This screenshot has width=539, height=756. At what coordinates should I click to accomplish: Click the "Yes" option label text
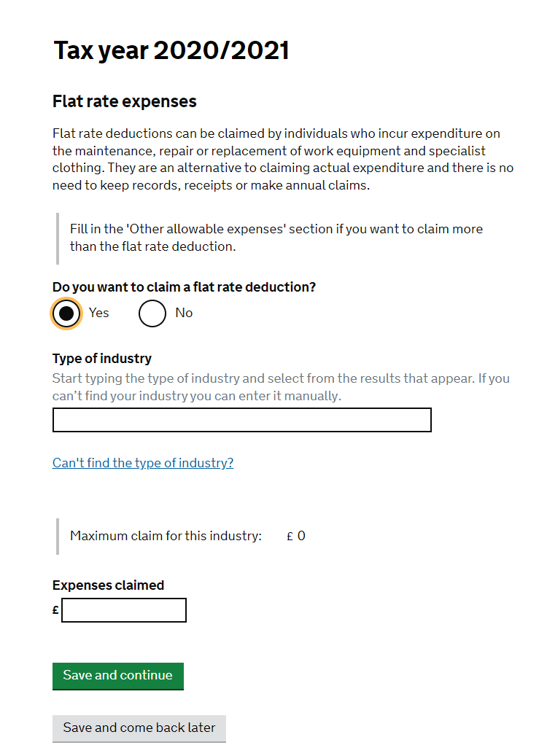(x=99, y=313)
